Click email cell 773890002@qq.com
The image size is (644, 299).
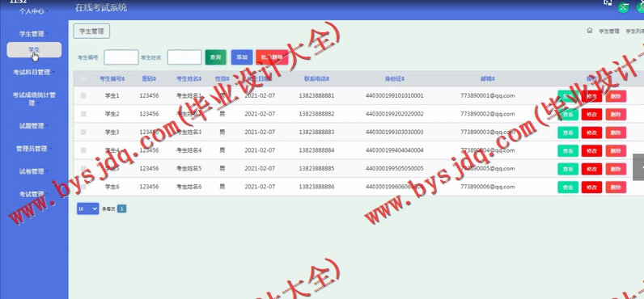(488, 114)
